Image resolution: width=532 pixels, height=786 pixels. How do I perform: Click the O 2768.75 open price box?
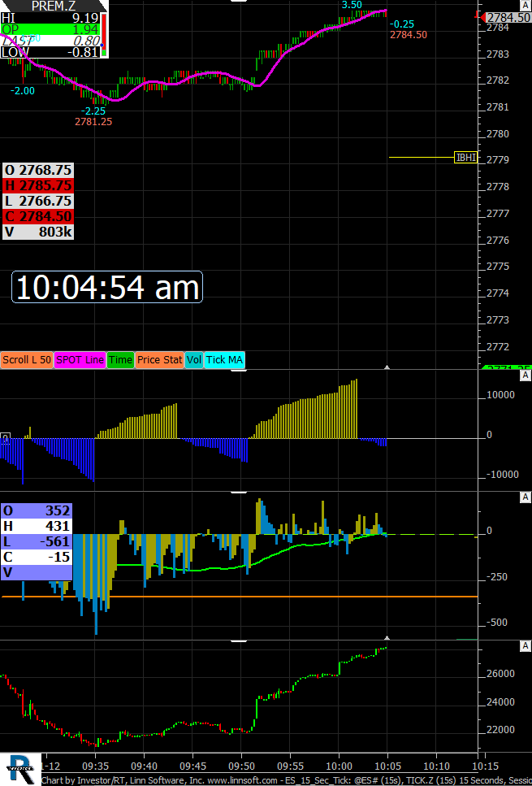pyautogui.click(x=38, y=170)
